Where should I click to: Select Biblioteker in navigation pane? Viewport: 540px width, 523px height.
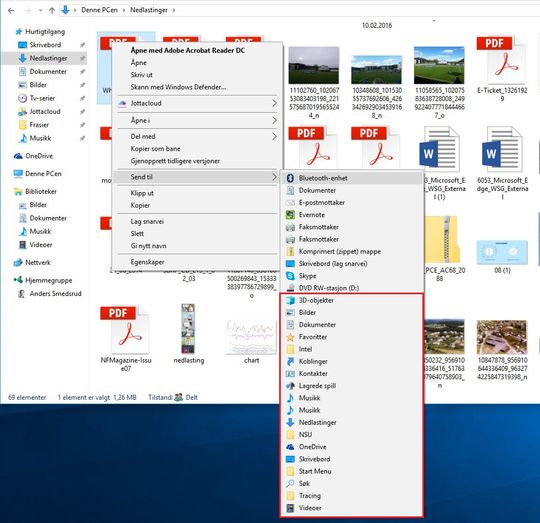pos(41,191)
